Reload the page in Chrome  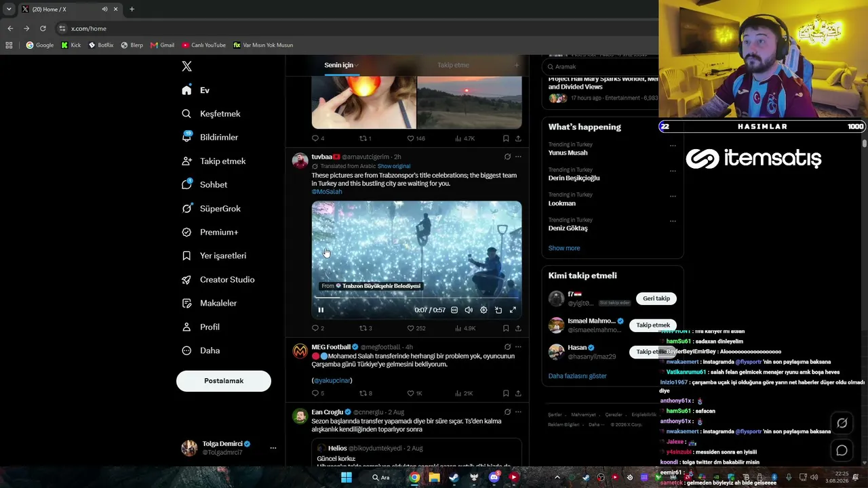point(43,28)
